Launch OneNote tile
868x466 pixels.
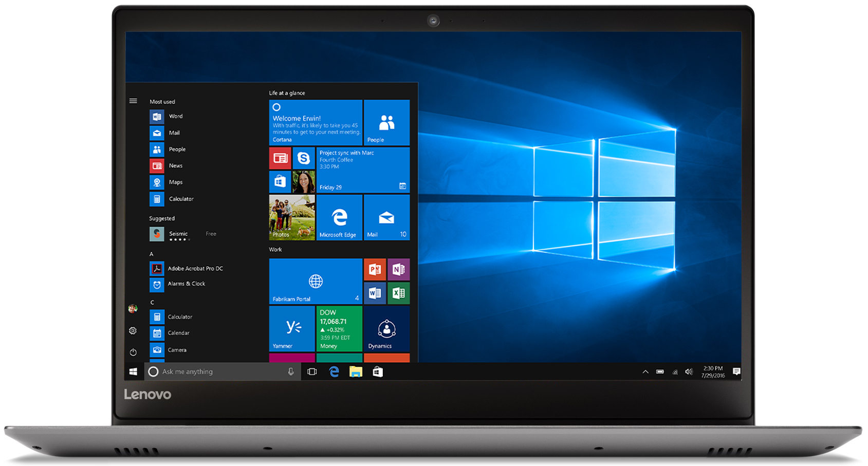tap(398, 270)
